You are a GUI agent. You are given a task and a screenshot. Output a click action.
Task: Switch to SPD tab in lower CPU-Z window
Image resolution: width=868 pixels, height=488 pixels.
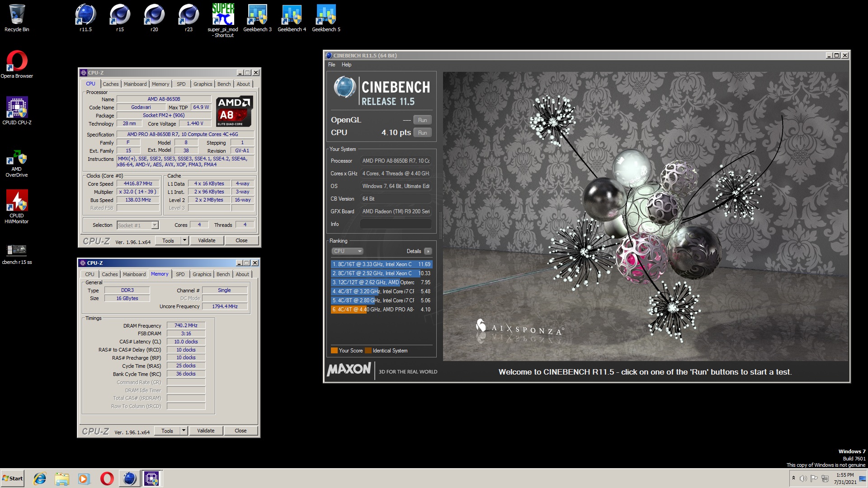click(x=180, y=274)
